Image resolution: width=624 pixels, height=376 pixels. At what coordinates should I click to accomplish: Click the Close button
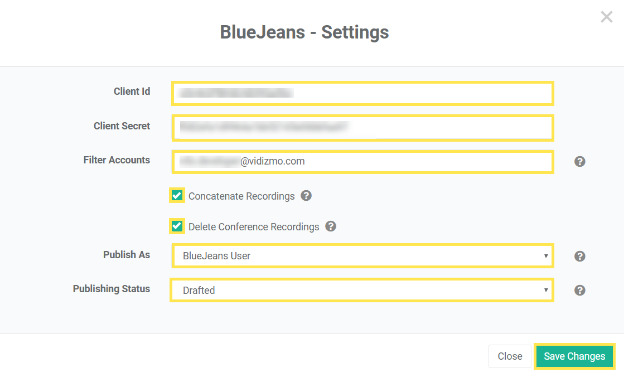(x=510, y=356)
